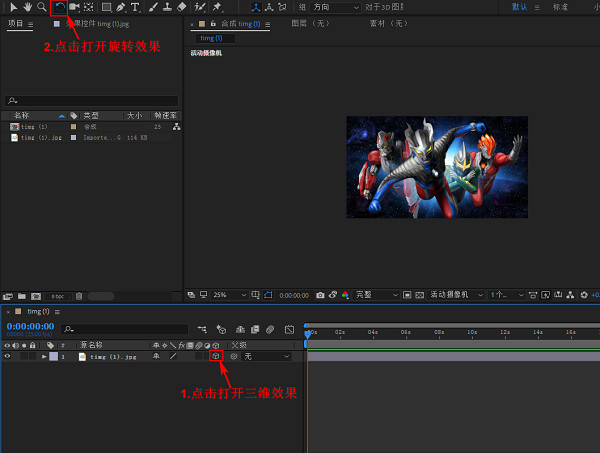Screen dimensions: 600x453
Task: Hide the timg (1).jpg layer with the eye icon
Action: [7, 356]
